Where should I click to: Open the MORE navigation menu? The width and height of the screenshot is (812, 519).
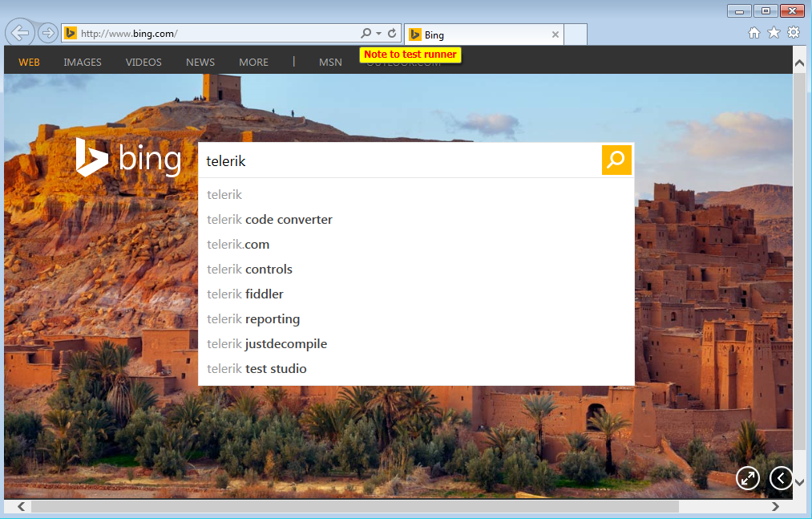254,63
